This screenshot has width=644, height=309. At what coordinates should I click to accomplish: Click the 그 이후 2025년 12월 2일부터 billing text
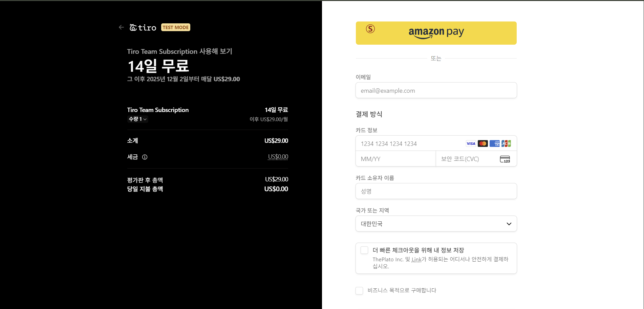point(184,79)
